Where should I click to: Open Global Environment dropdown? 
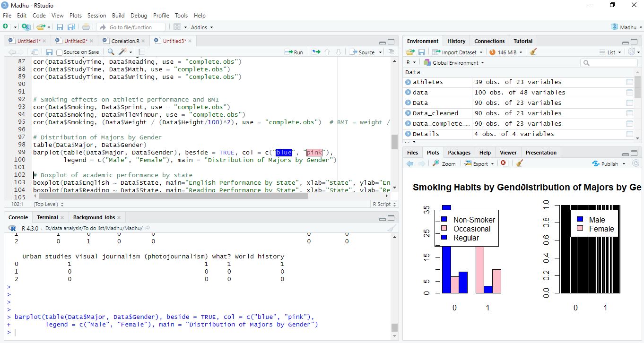tap(454, 62)
